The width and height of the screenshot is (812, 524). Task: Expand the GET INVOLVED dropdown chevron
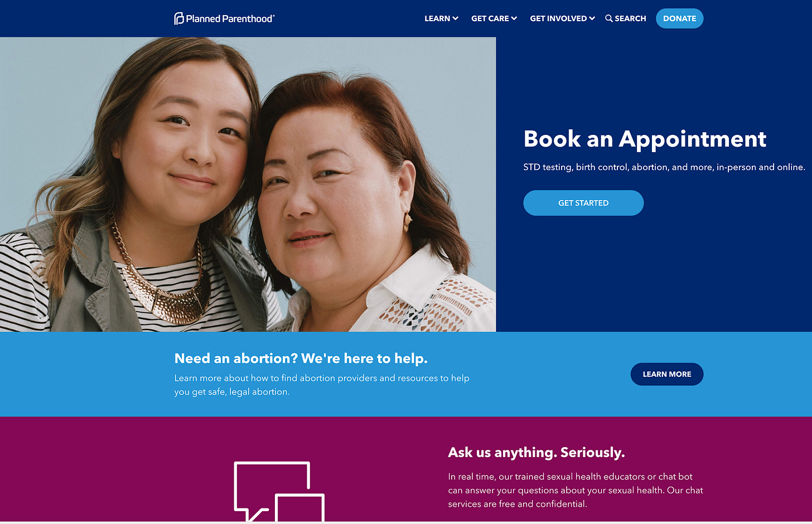click(592, 18)
